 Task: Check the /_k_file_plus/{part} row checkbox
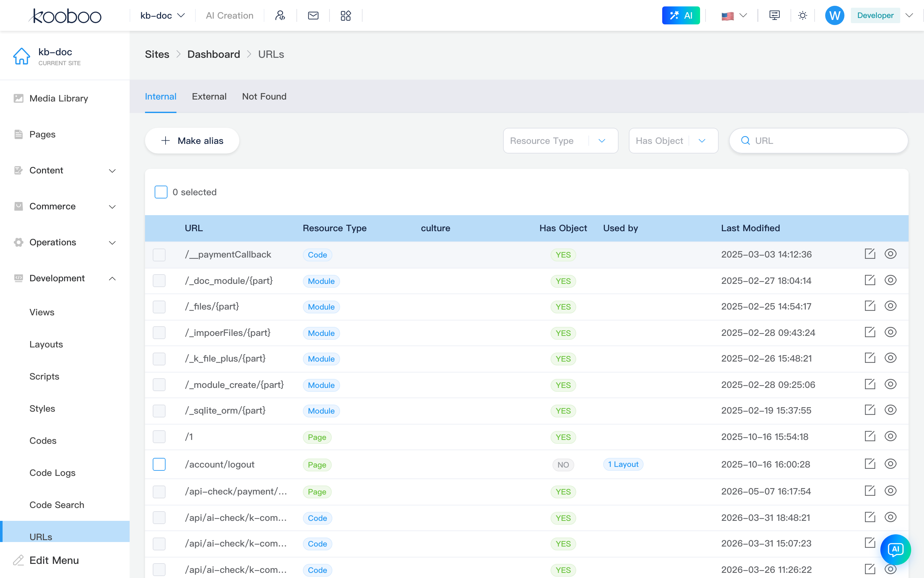(x=159, y=359)
